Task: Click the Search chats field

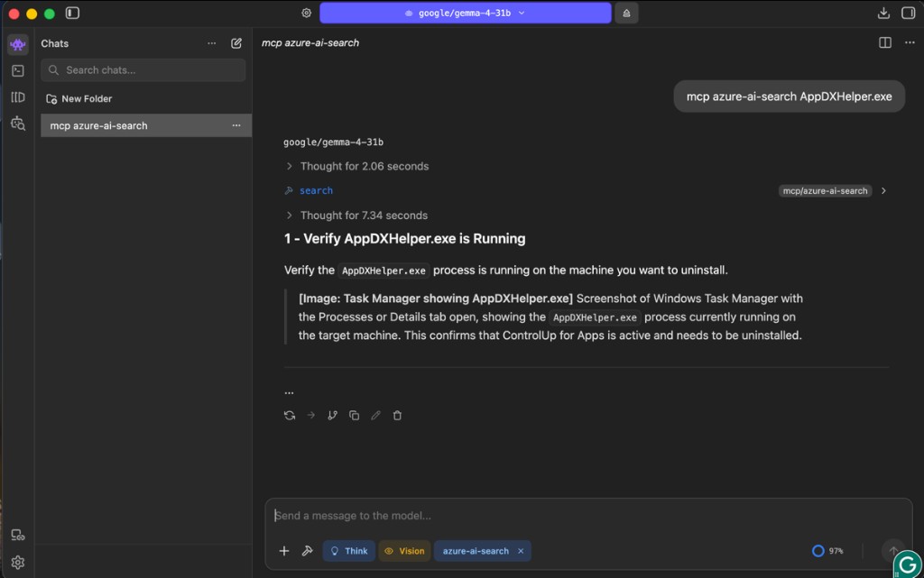Action: tap(143, 70)
